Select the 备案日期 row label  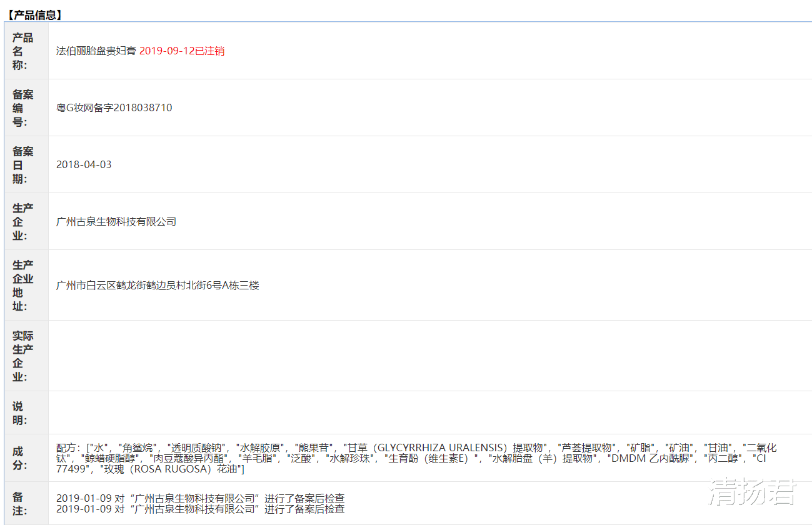[23, 165]
